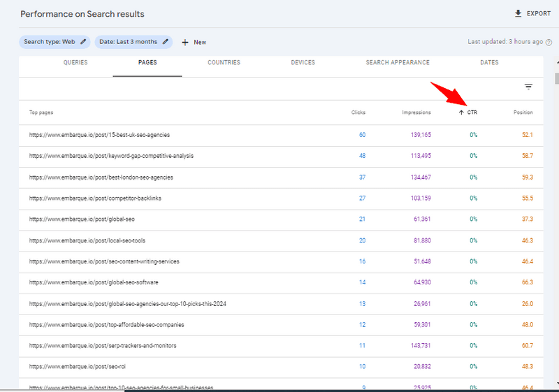Open the 15-best-uk-seo-agencies page row
The width and height of the screenshot is (559, 392).
pyautogui.click(x=281, y=135)
